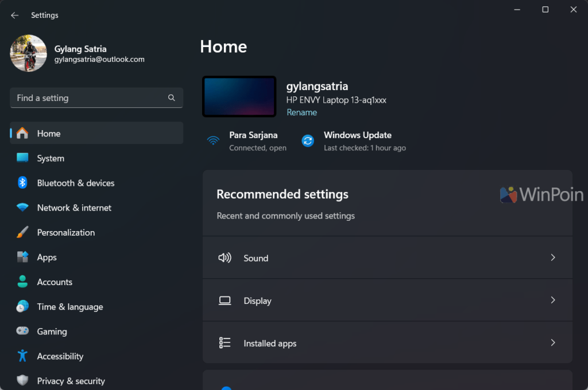588x390 pixels.
Task: Click the gylangsatria device name
Action: pyautogui.click(x=317, y=86)
